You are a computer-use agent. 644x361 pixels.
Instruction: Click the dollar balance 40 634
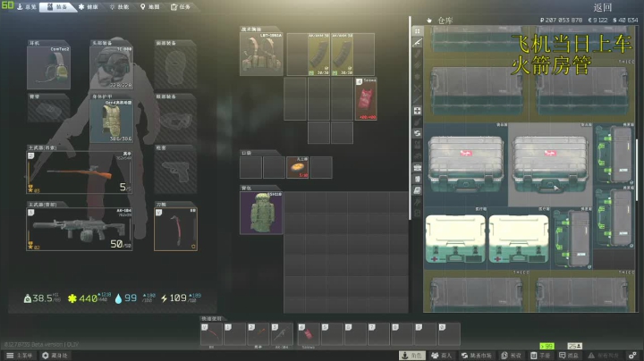pyautogui.click(x=625, y=20)
